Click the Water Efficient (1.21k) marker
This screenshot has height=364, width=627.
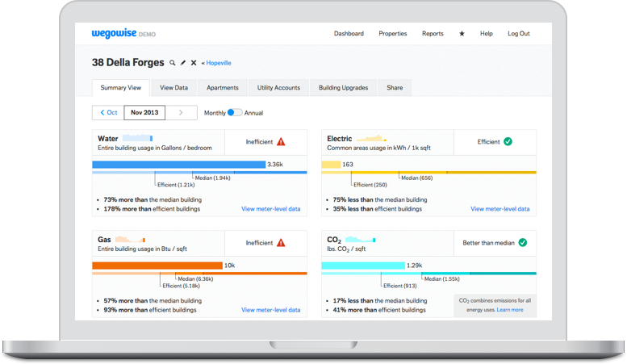pyautogui.click(x=176, y=185)
